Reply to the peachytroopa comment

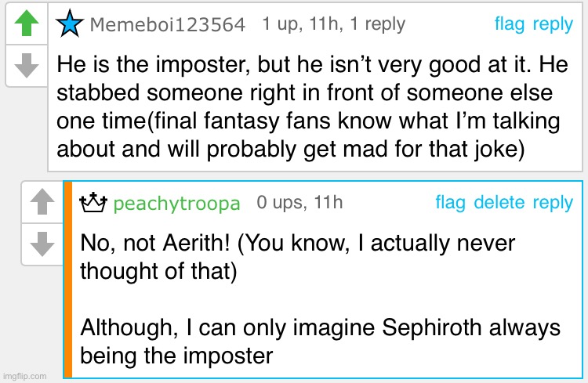coord(553,203)
